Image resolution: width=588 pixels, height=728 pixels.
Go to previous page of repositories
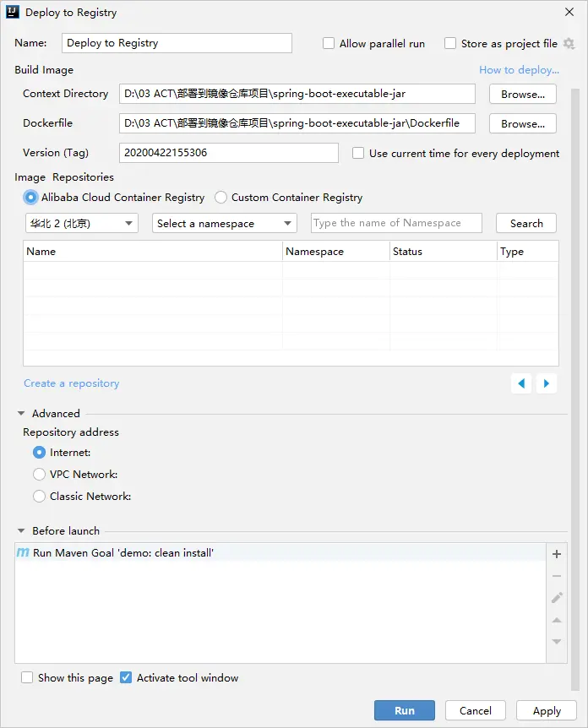pyautogui.click(x=521, y=383)
